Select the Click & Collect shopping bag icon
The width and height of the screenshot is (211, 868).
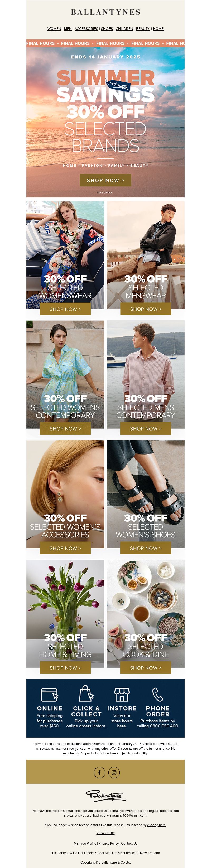tap(86, 694)
